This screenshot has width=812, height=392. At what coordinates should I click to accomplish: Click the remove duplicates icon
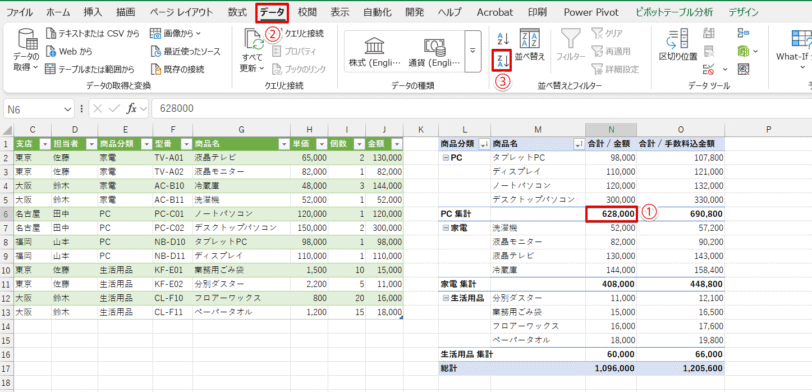coord(709,51)
